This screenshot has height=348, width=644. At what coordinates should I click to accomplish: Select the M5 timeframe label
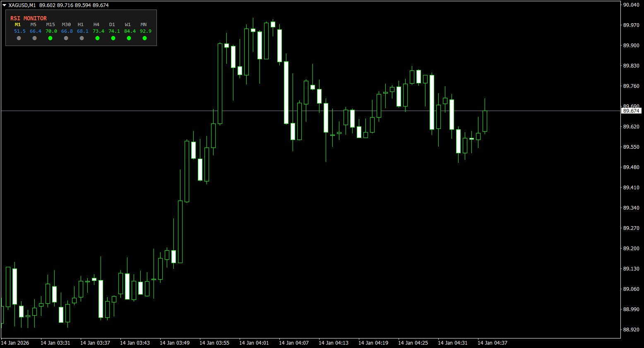click(33, 24)
